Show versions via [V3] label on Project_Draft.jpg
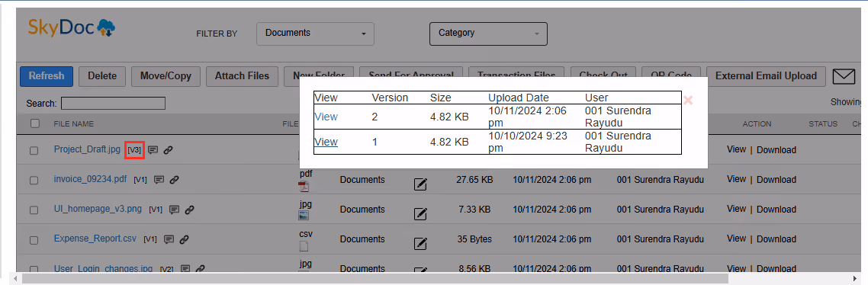Viewport: 868px width, 285px height. pyautogui.click(x=134, y=150)
